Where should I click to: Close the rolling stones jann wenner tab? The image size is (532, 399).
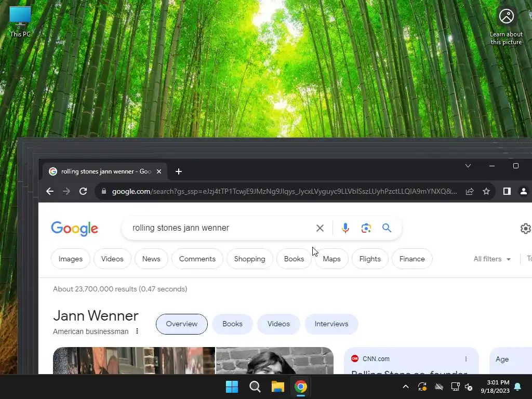(x=159, y=171)
